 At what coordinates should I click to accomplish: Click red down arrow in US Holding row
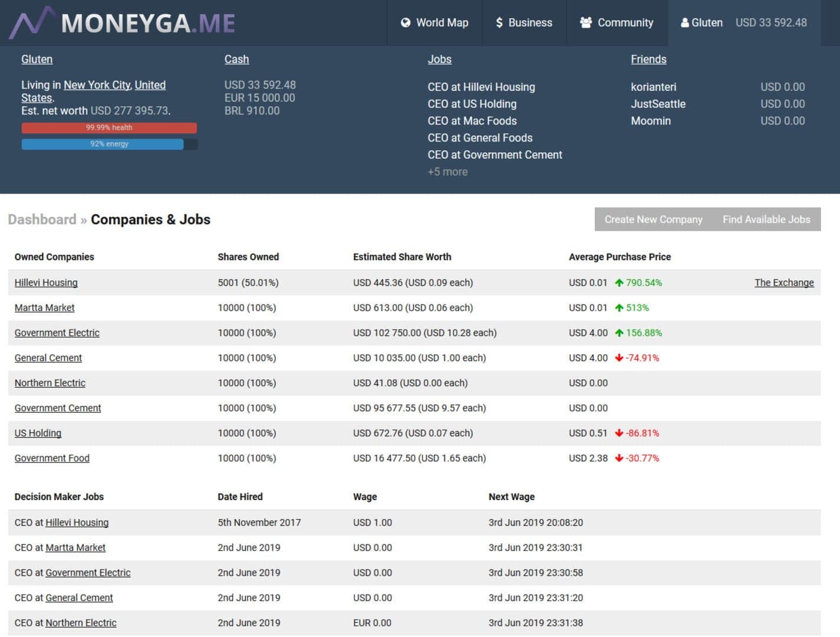(x=619, y=433)
